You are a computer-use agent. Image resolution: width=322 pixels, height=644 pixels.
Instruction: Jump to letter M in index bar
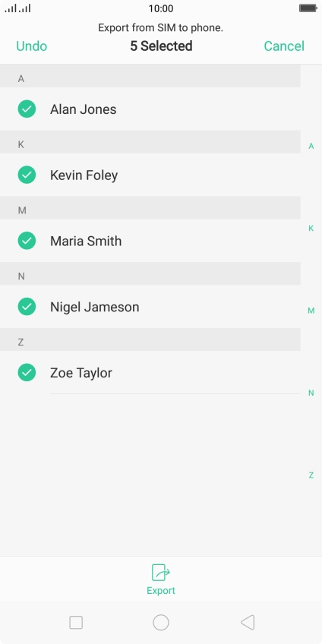click(311, 311)
